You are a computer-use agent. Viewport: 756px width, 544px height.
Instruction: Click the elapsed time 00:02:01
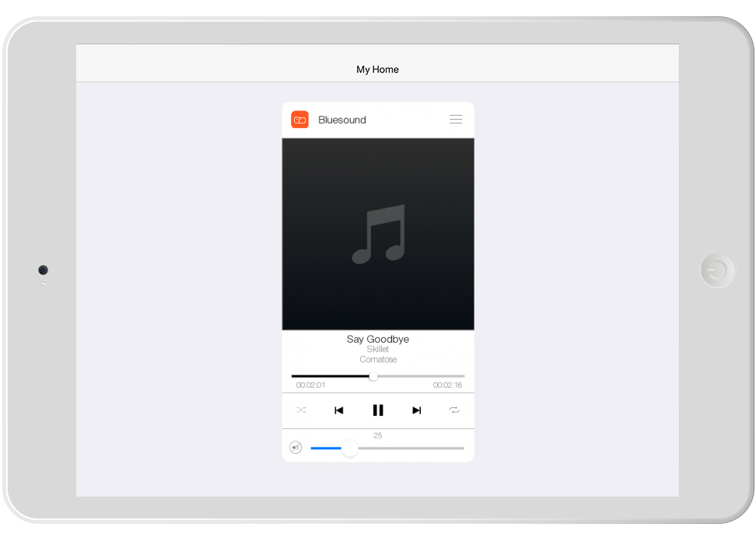coord(310,385)
